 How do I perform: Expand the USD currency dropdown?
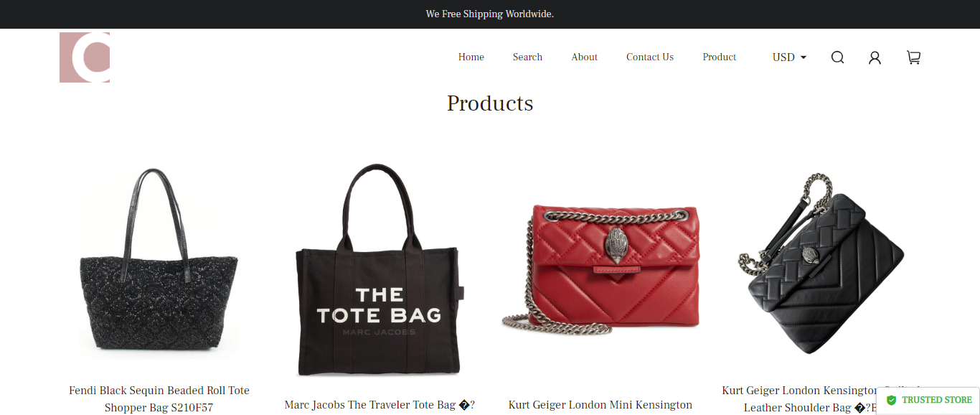click(789, 57)
